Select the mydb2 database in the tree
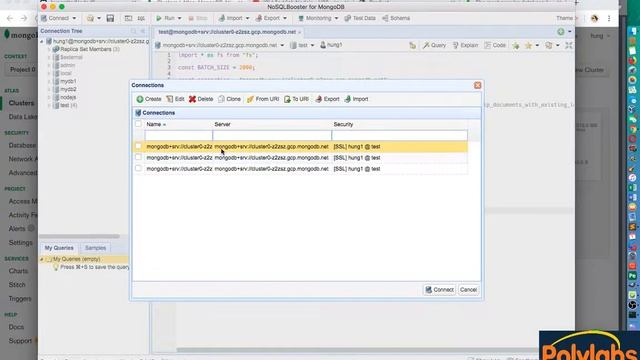The height and width of the screenshot is (360, 640). click(x=68, y=89)
